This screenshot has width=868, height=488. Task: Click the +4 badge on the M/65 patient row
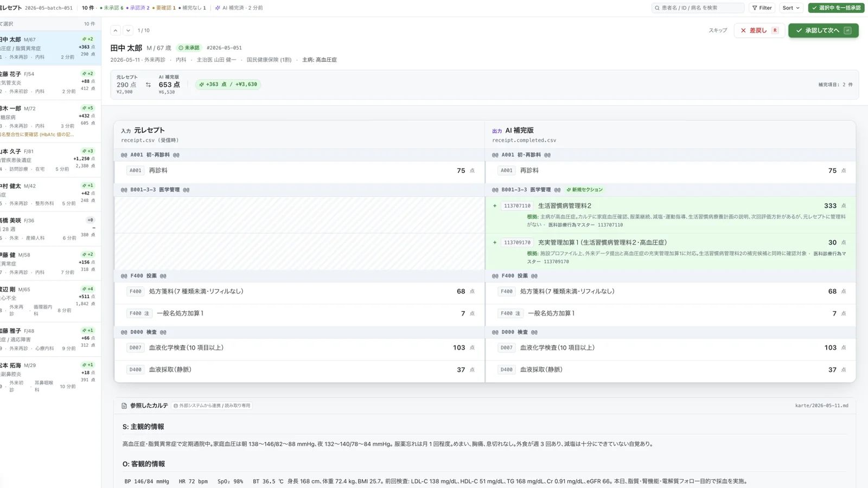(x=88, y=289)
